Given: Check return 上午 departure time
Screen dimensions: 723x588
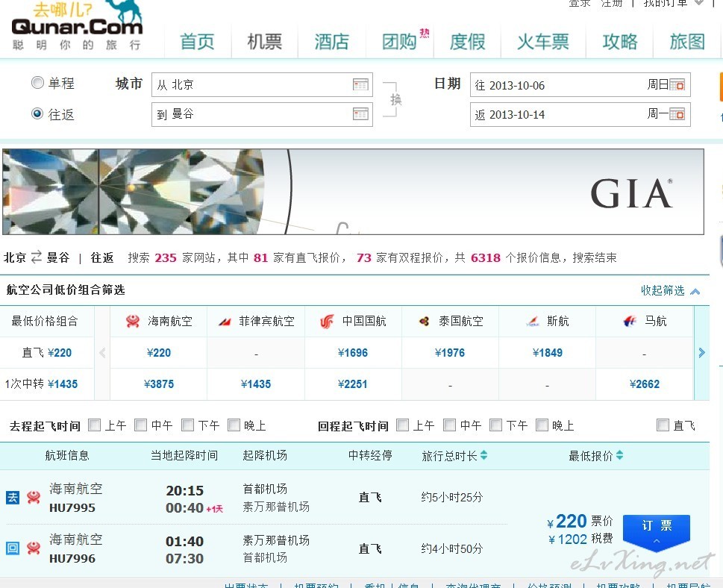Looking at the screenshot, I should click(x=403, y=425).
